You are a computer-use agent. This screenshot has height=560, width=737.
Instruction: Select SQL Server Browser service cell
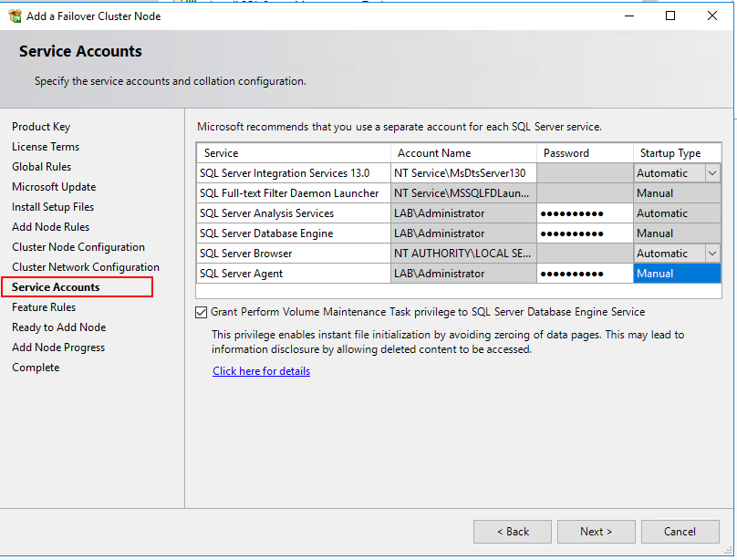coord(294,254)
